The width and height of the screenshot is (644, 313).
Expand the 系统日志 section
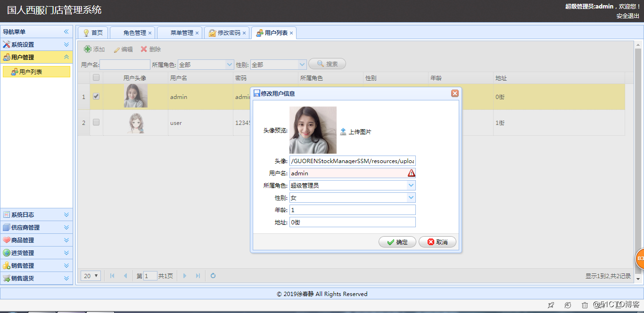click(66, 214)
